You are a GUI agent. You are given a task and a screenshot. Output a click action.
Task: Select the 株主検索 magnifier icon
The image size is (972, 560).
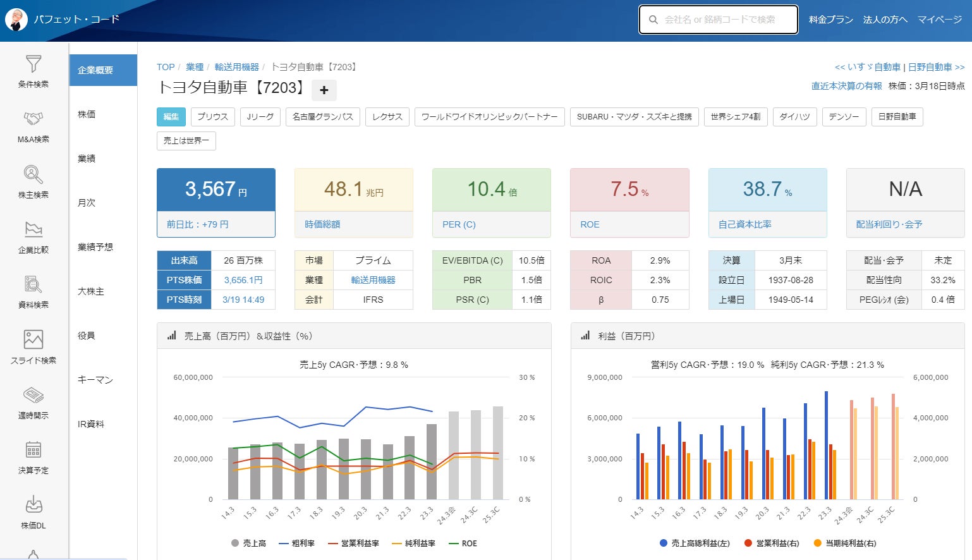tap(33, 174)
